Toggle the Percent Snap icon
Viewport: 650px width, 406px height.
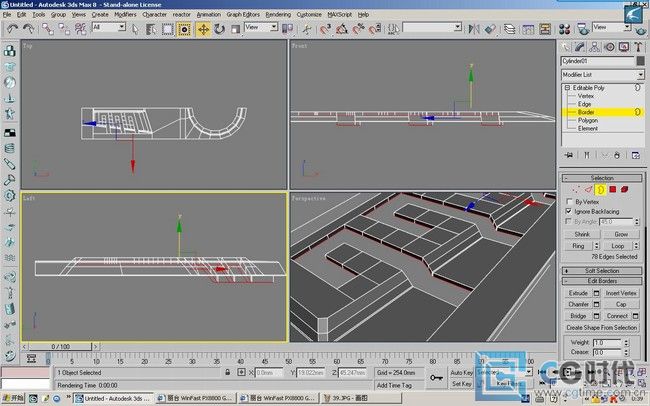[x=358, y=29]
